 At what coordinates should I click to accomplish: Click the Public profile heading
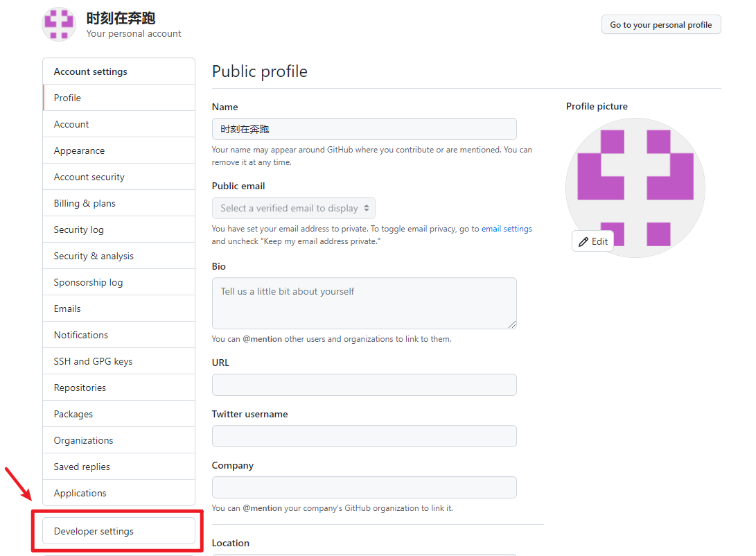coord(259,71)
